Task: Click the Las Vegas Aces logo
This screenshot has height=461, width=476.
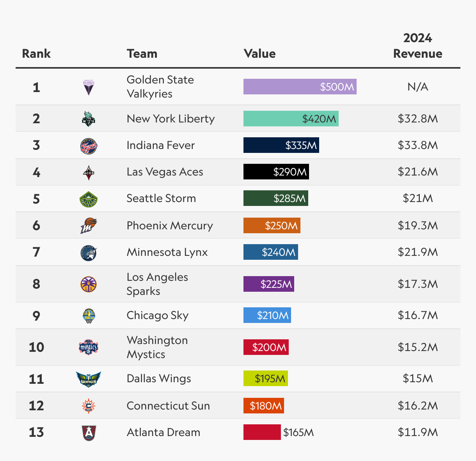Action: (89, 172)
